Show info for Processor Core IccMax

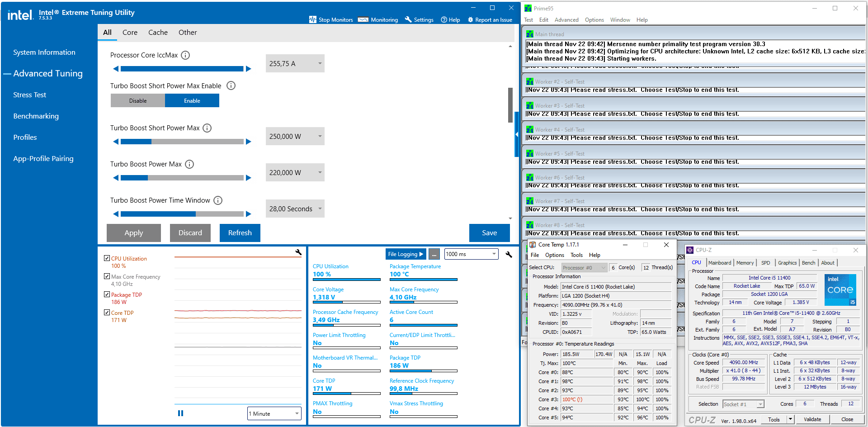[185, 55]
